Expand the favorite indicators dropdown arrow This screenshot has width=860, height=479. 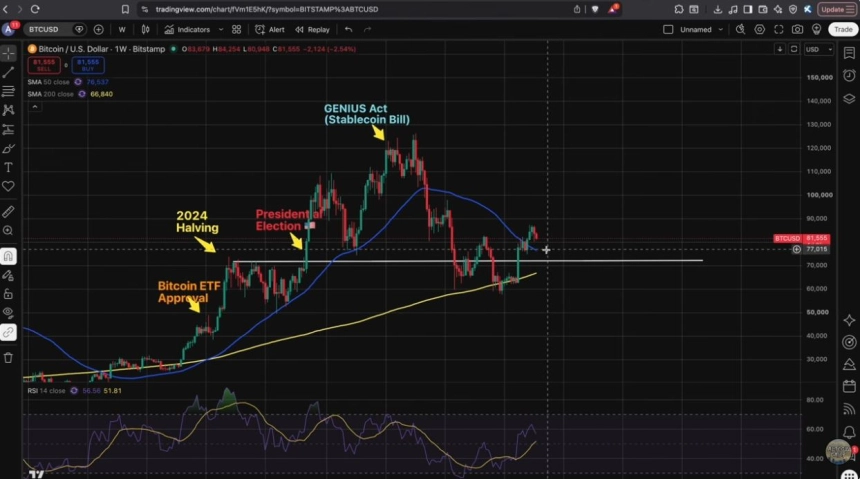pos(221,30)
